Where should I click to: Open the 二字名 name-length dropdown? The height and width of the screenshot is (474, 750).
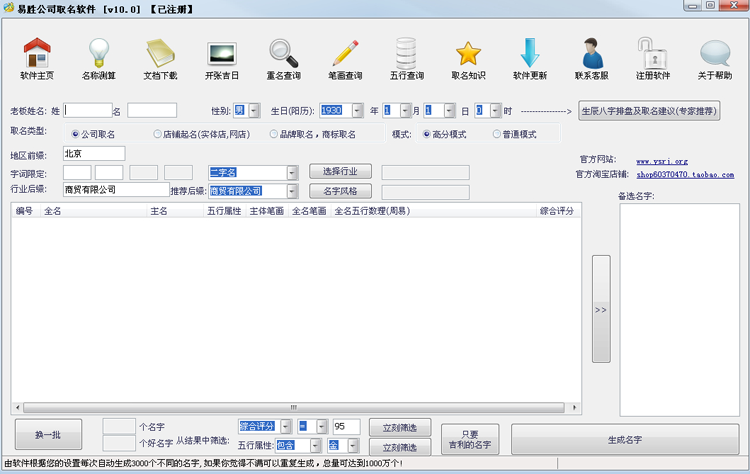(292, 173)
